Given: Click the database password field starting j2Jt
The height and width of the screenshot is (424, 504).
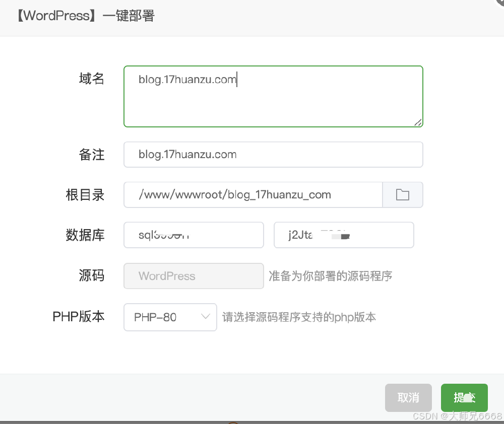Looking at the screenshot, I should [344, 235].
